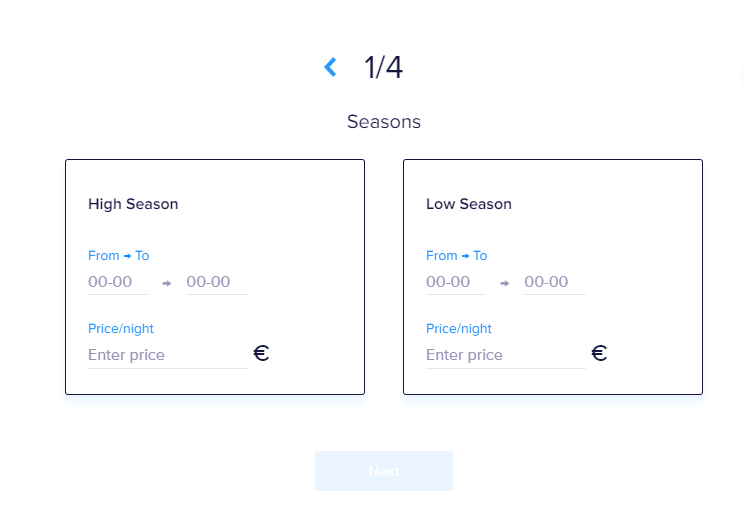The height and width of the screenshot is (522, 744).
Task: Click the arrow between Low Season dates
Action: click(x=505, y=283)
